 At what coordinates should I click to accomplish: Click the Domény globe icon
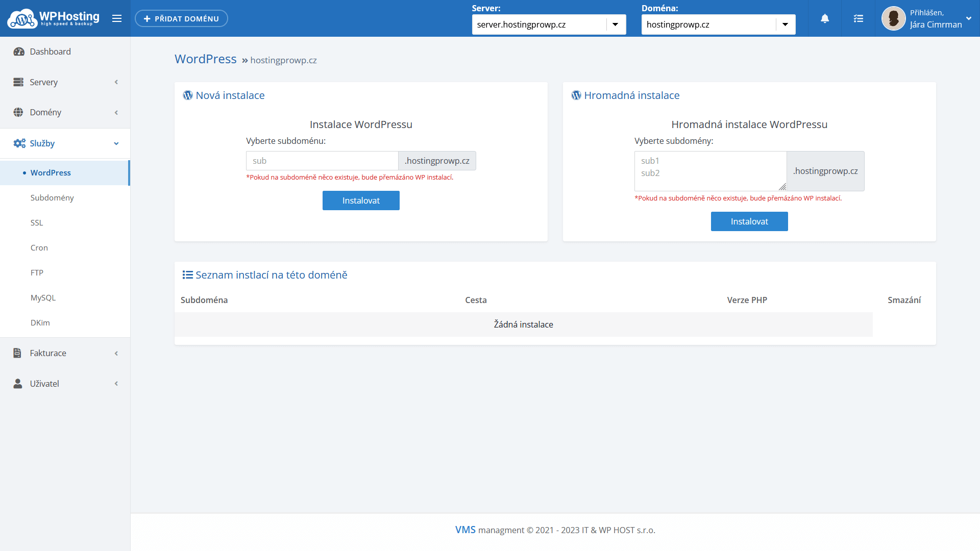point(18,112)
